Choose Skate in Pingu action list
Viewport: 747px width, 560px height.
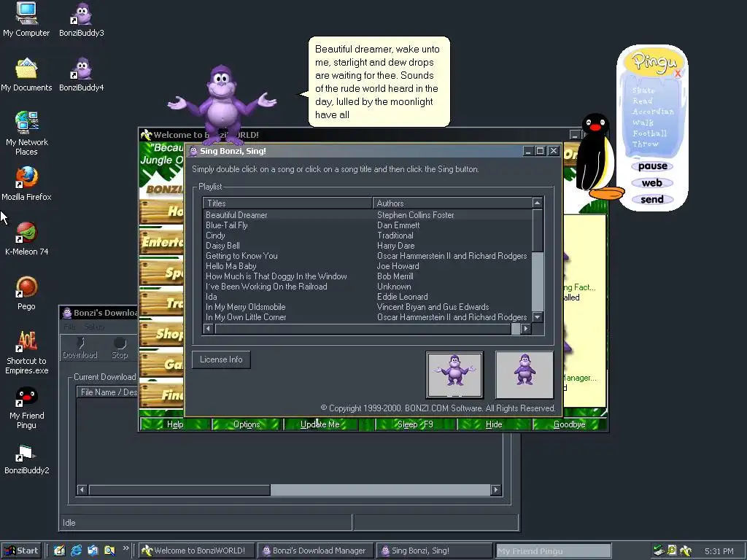tap(643, 90)
